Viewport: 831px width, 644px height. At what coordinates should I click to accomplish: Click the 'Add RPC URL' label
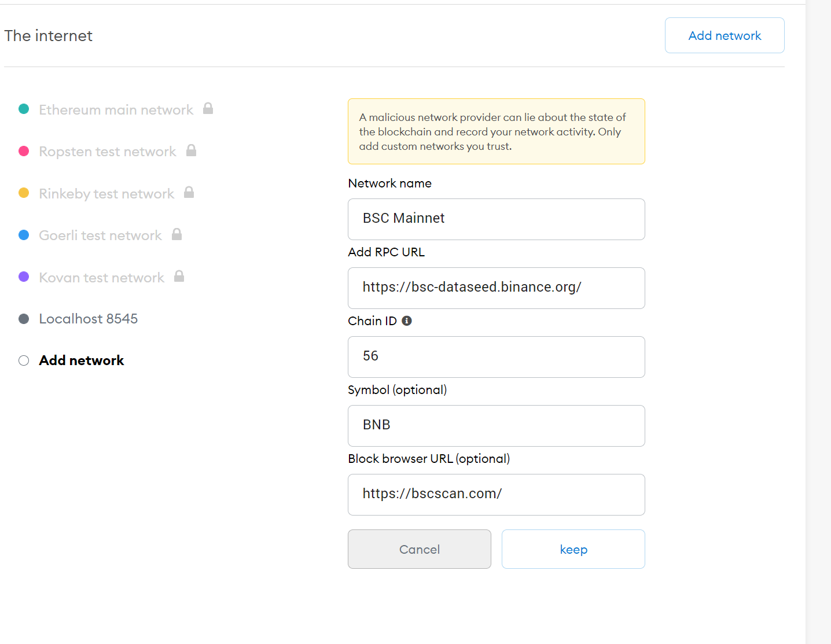[x=387, y=252]
